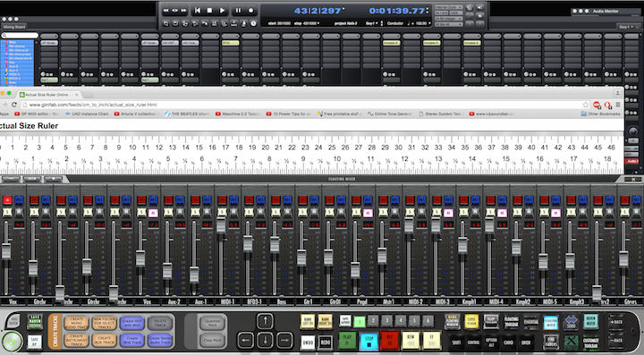Viewport: 644px width, 355px height.
Task: Click the Mixing Board search field
Action: (20, 36)
